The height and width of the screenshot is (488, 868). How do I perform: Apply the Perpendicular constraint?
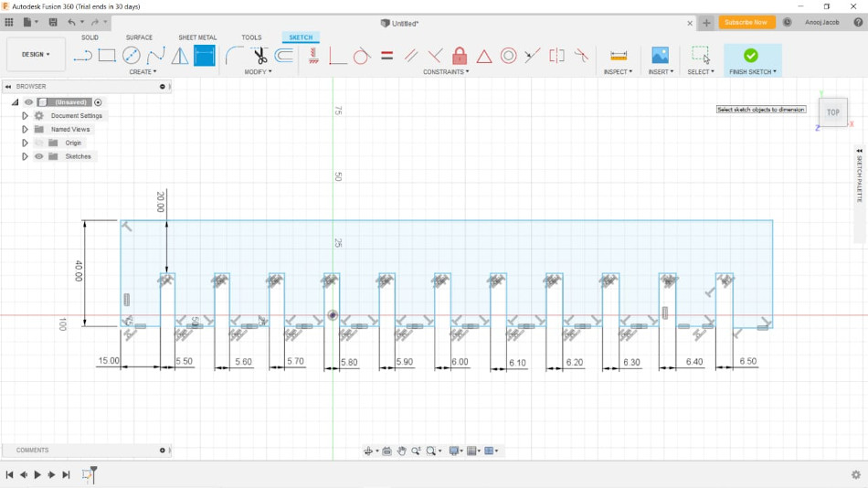tap(435, 56)
